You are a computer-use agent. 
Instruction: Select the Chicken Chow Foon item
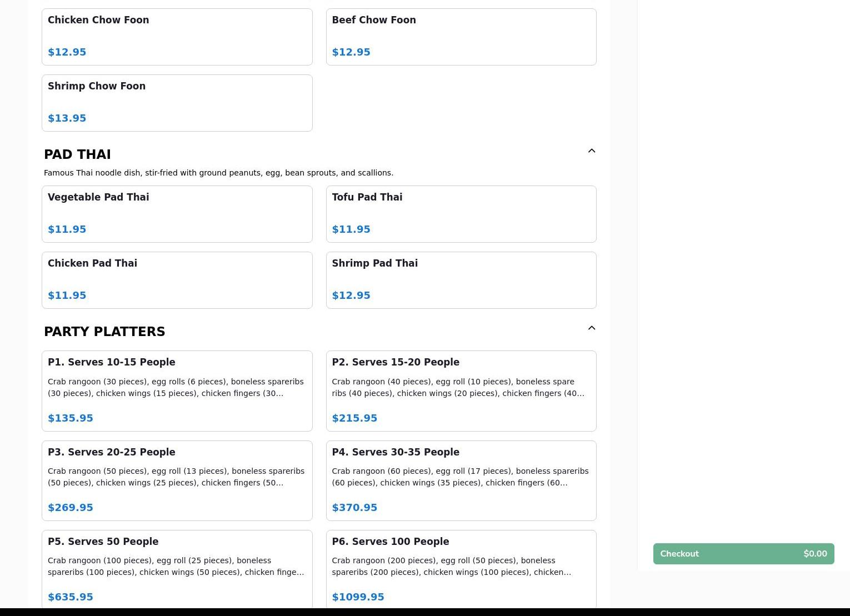pos(177,37)
